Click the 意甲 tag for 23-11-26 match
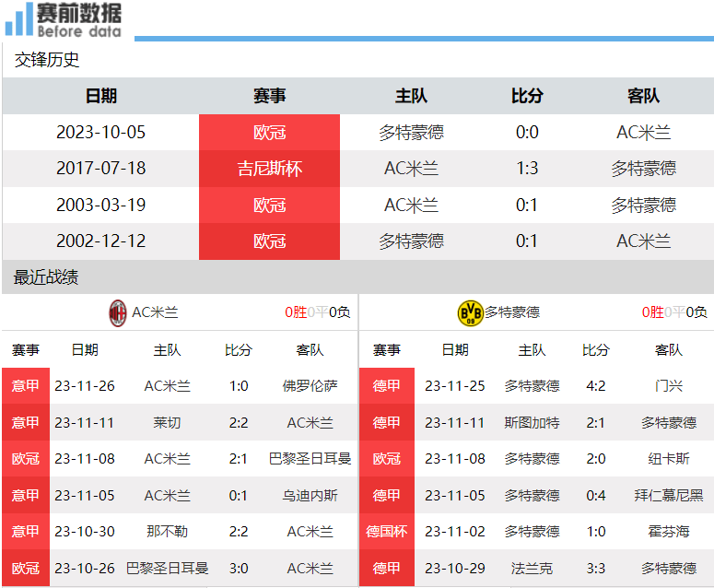This screenshot has height=588, width=714. (26, 386)
